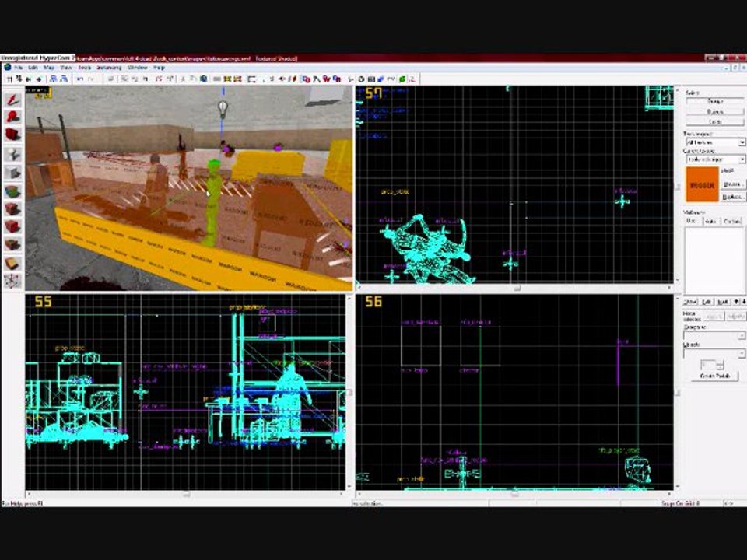
Task: Click the Load Window State icon
Action: 54,79
